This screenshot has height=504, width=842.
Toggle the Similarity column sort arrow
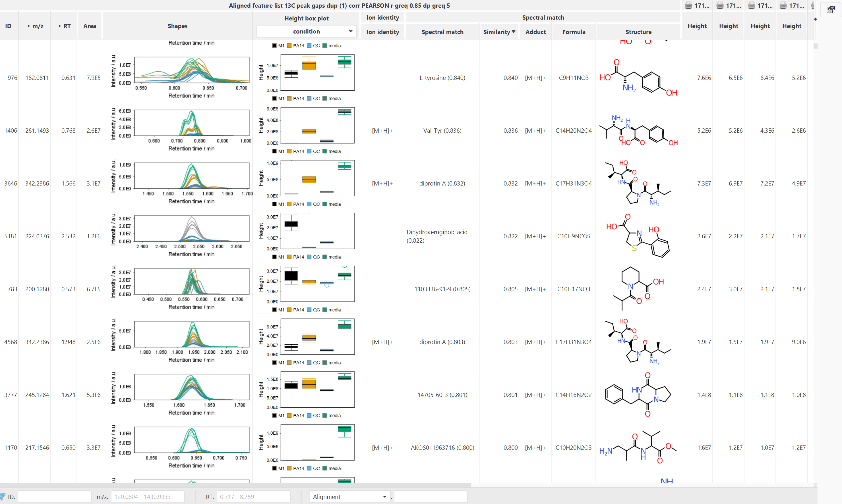(514, 32)
